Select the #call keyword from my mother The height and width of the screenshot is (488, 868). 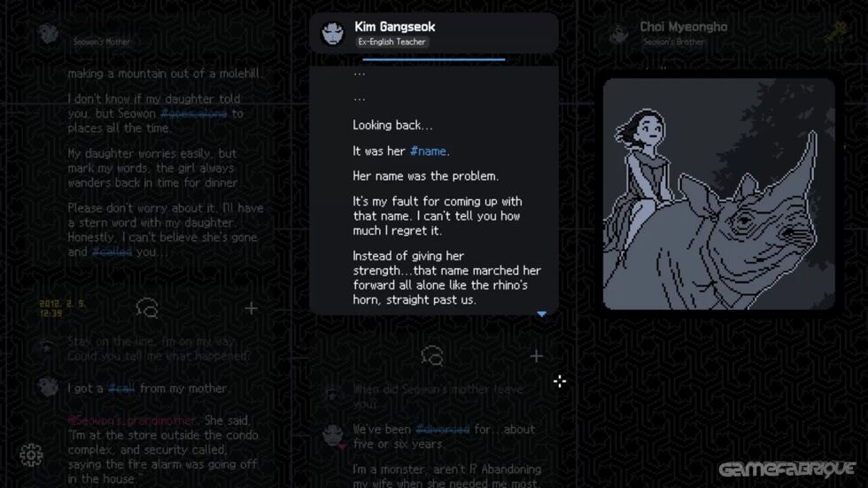point(121,389)
